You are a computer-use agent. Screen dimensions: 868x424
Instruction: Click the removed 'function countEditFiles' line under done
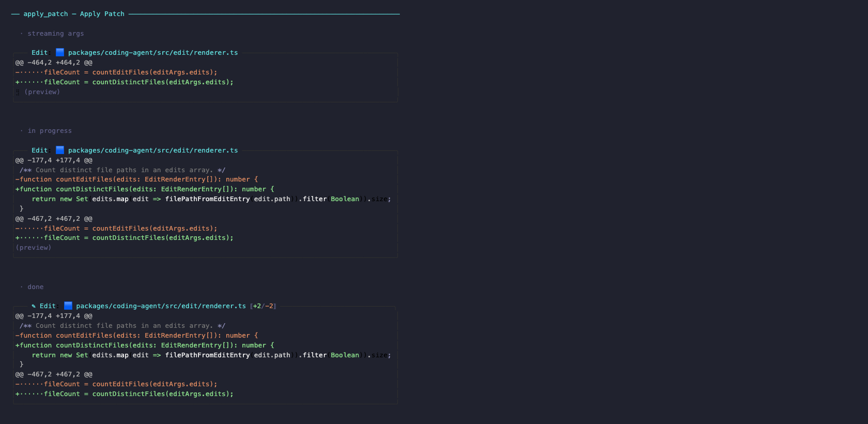(136, 336)
